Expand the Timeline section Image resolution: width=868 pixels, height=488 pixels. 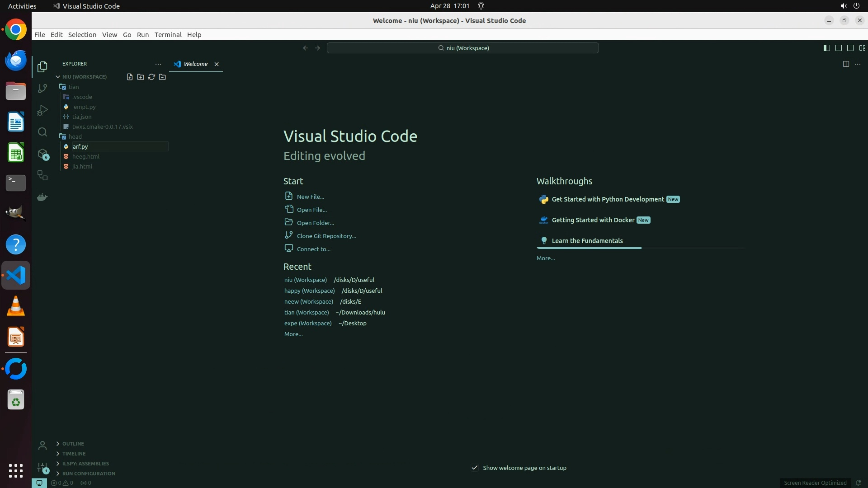tap(74, 454)
